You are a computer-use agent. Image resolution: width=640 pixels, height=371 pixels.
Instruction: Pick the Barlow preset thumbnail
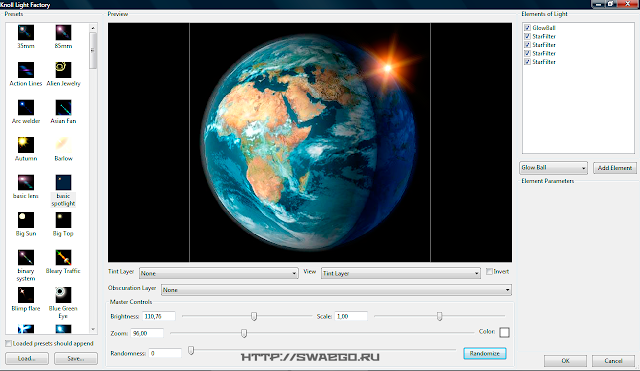[x=63, y=145]
